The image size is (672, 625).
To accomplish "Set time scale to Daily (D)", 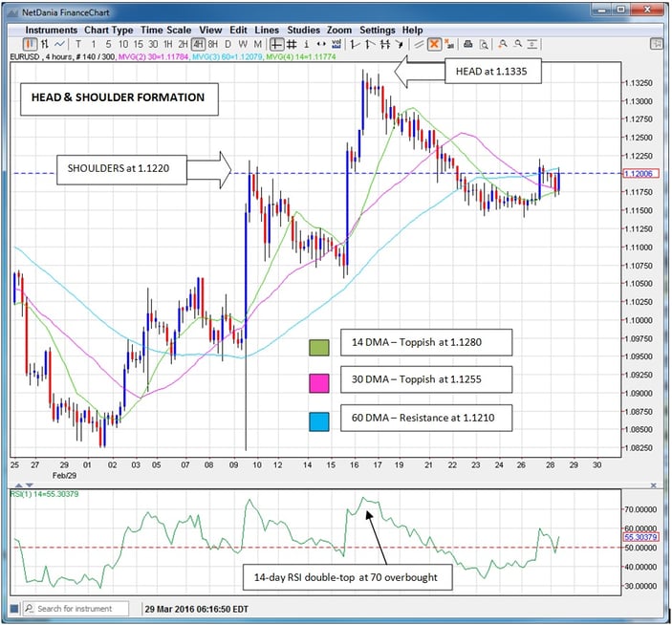I will pos(228,44).
